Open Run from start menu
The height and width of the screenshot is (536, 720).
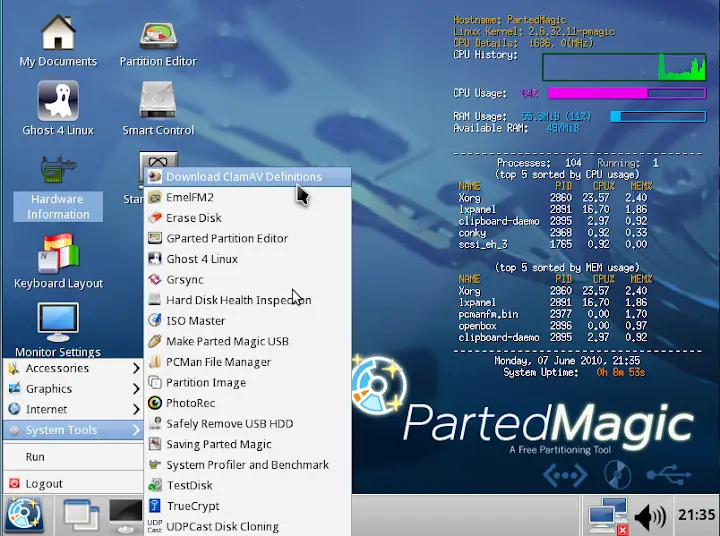(73, 457)
